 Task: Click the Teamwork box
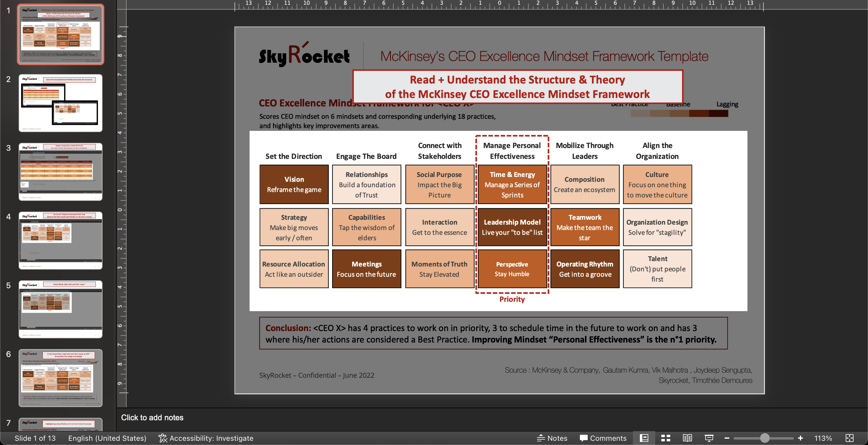tap(585, 227)
